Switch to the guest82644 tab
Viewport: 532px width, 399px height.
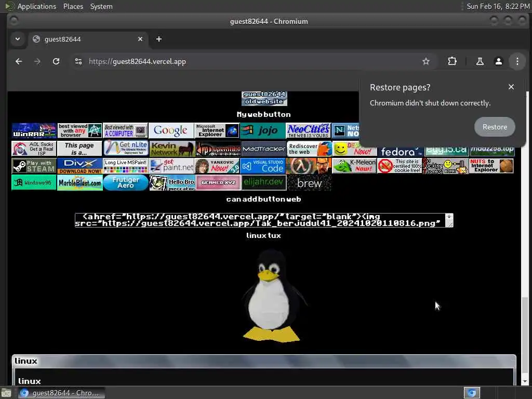coord(88,39)
